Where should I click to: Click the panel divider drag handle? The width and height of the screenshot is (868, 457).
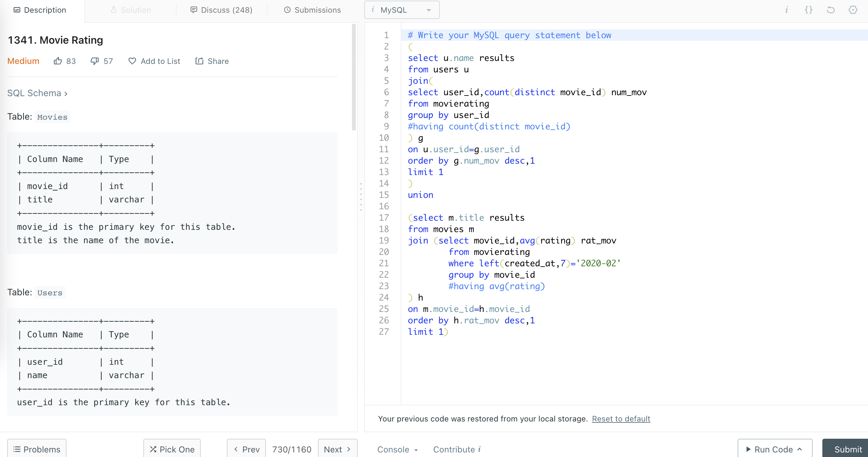pyautogui.click(x=361, y=197)
